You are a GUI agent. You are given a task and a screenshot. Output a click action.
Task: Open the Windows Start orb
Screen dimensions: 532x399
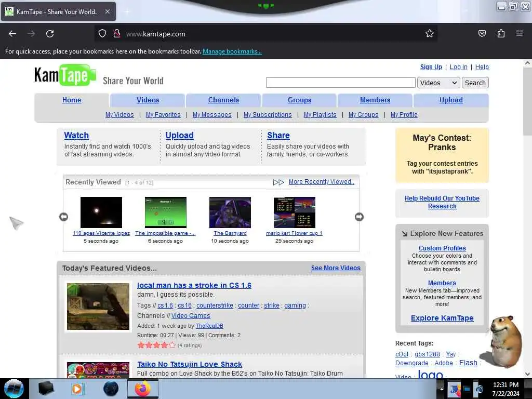[x=14, y=389]
